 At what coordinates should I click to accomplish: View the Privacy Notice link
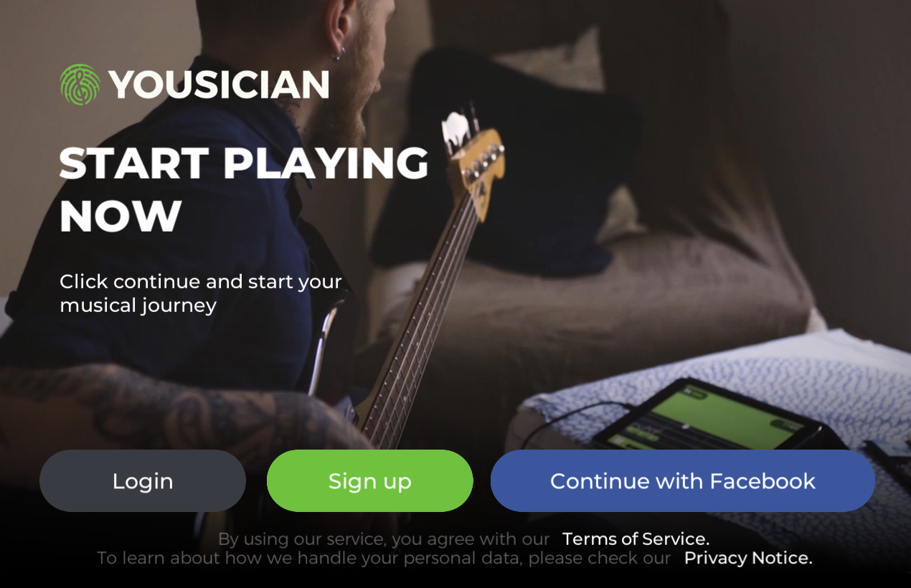[x=748, y=558]
